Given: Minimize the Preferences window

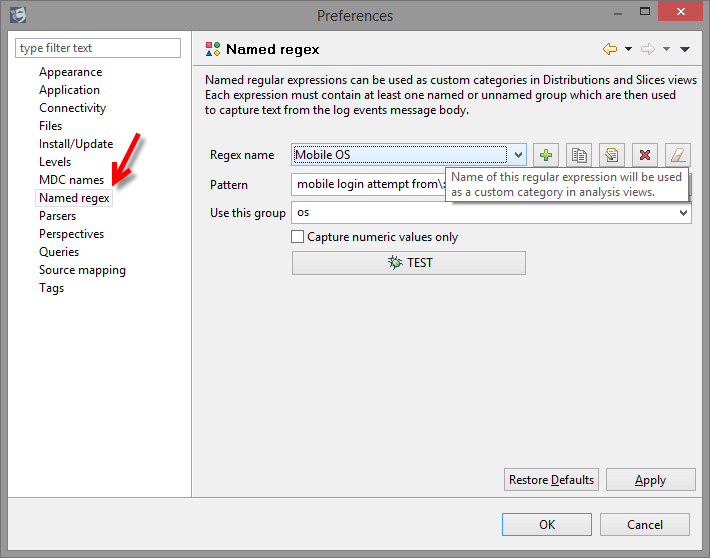Looking at the screenshot, I should (618, 14).
